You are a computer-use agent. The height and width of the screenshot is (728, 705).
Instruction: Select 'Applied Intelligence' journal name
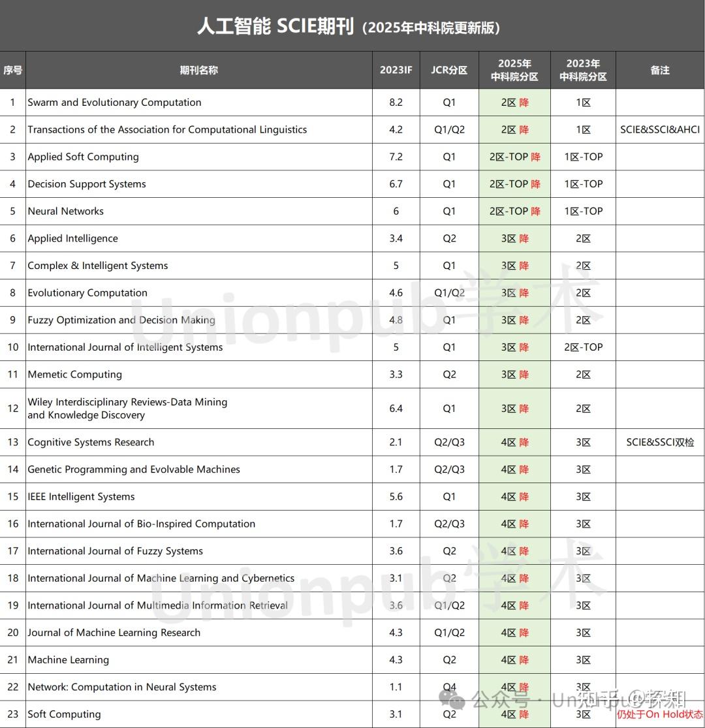tap(73, 239)
